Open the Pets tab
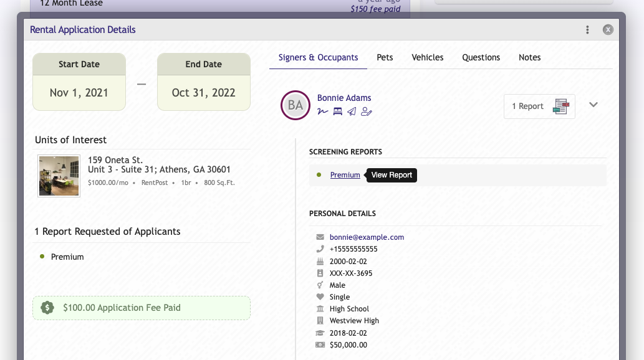644x360 pixels. tap(385, 57)
